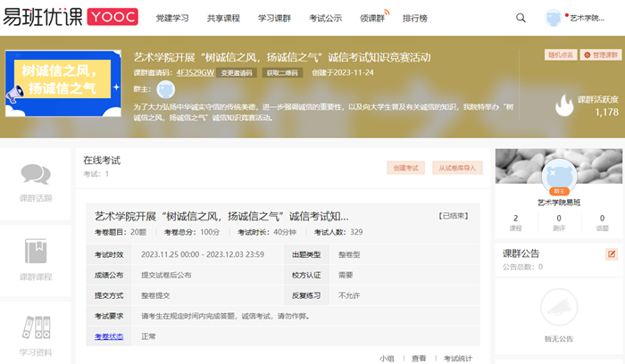Click the edit 课群公告 pencil icon
Screen dimensions: 625x364
612,253
